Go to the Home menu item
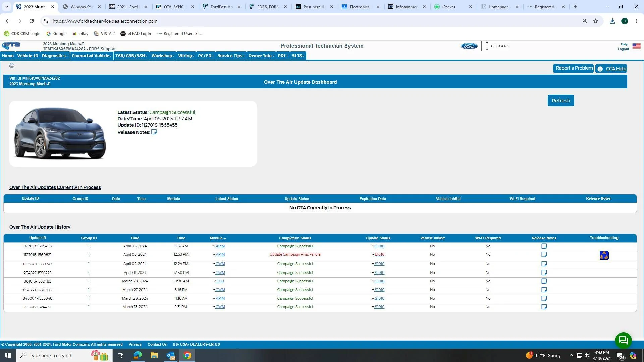The width and height of the screenshot is (644, 362). click(8, 56)
